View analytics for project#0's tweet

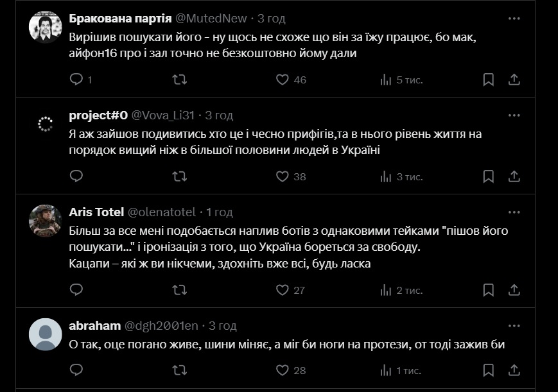386,176
